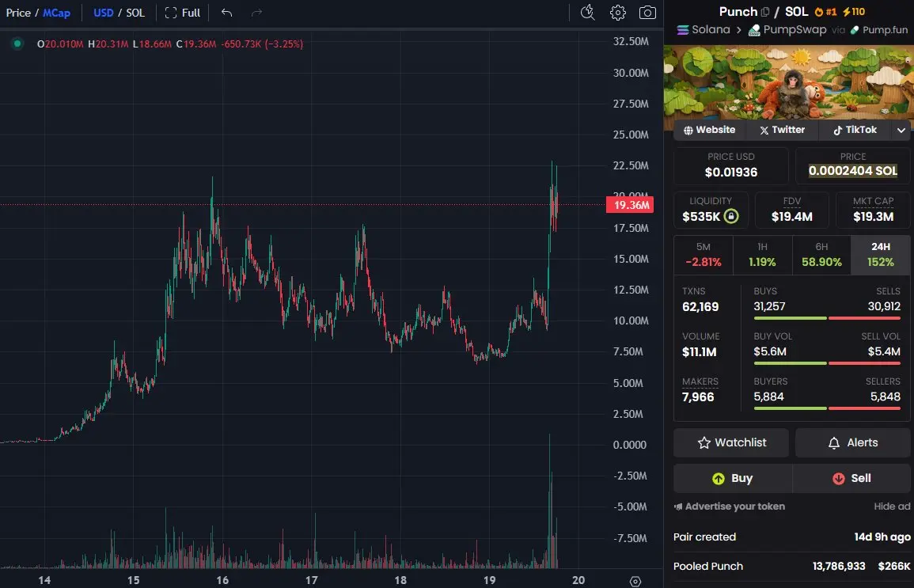The width and height of the screenshot is (914, 588).
Task: Click the 25.00M price axis label
Action: pyautogui.click(x=631, y=135)
